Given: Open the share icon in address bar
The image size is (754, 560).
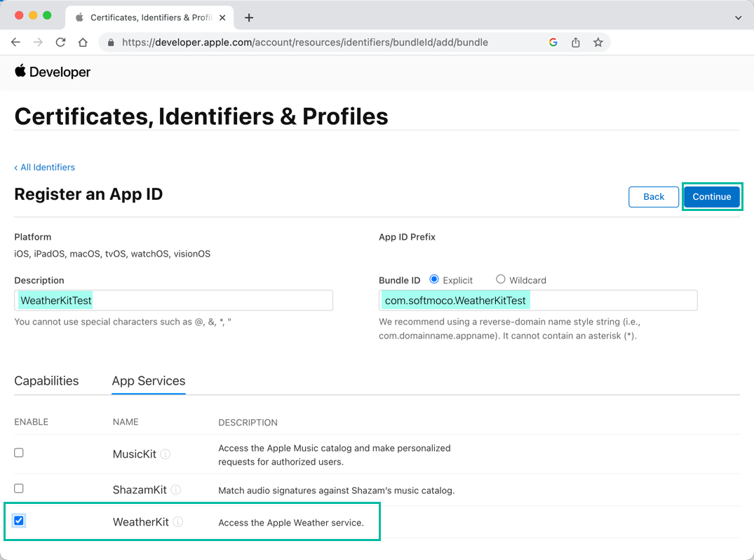Looking at the screenshot, I should click(x=575, y=42).
